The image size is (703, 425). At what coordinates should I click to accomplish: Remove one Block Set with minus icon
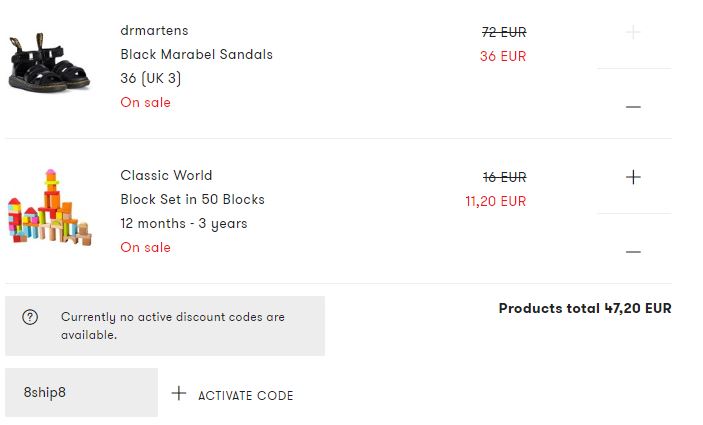click(x=633, y=252)
